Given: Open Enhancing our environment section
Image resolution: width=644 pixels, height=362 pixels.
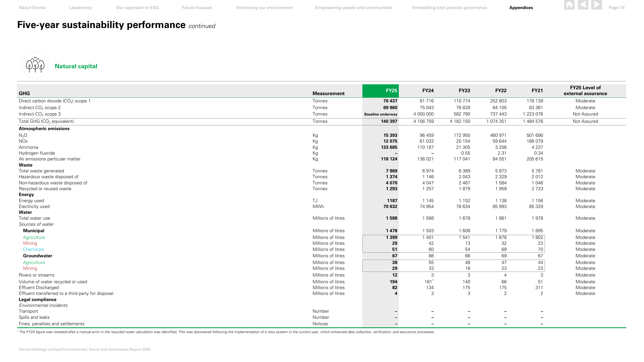Looking at the screenshot, I should (x=264, y=8).
